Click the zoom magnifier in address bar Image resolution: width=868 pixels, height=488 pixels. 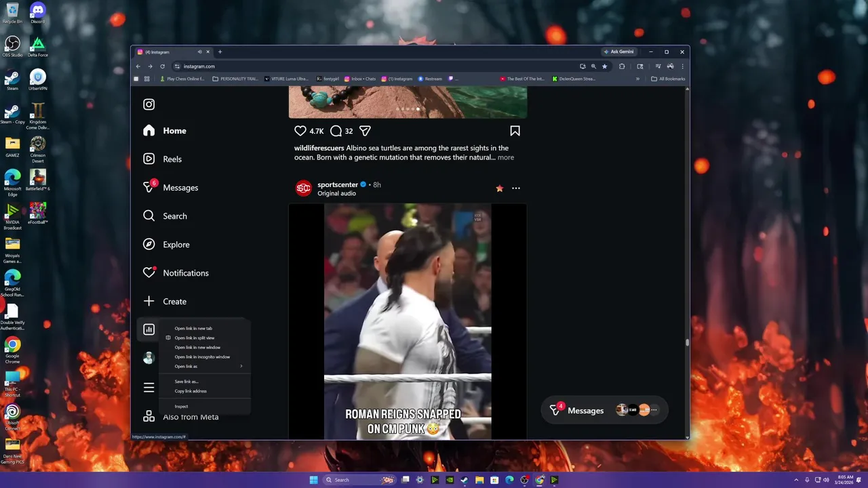pyautogui.click(x=593, y=66)
